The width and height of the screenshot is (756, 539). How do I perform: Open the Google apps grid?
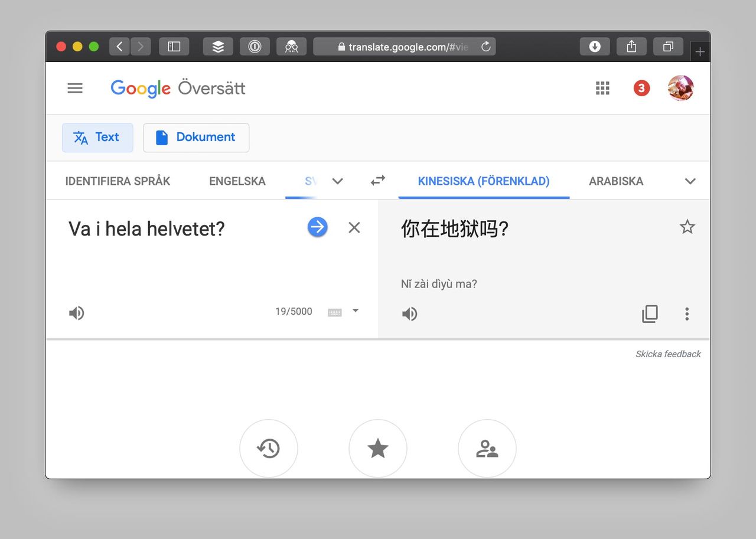(x=602, y=88)
